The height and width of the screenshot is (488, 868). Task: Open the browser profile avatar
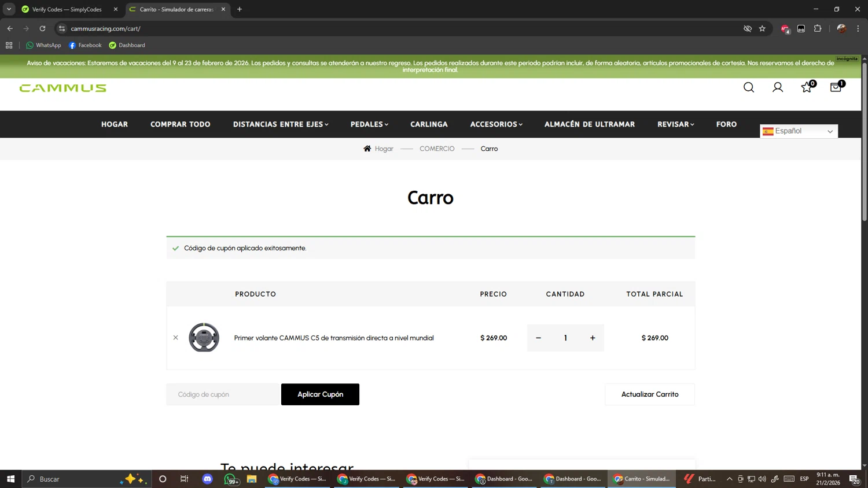tap(841, 28)
